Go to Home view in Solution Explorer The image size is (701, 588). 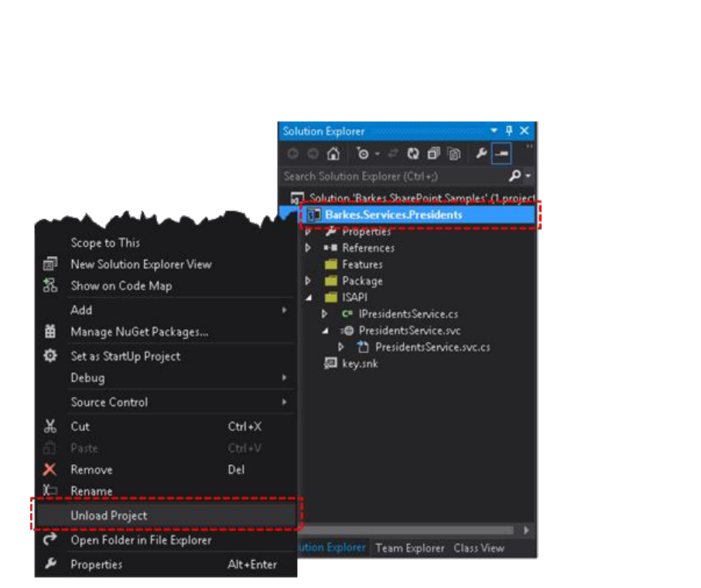click(333, 154)
